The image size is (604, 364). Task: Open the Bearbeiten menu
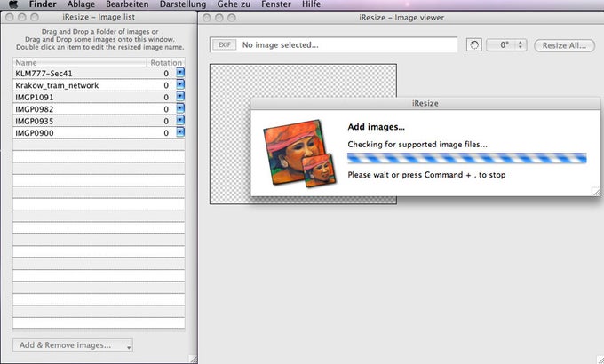click(x=127, y=4)
